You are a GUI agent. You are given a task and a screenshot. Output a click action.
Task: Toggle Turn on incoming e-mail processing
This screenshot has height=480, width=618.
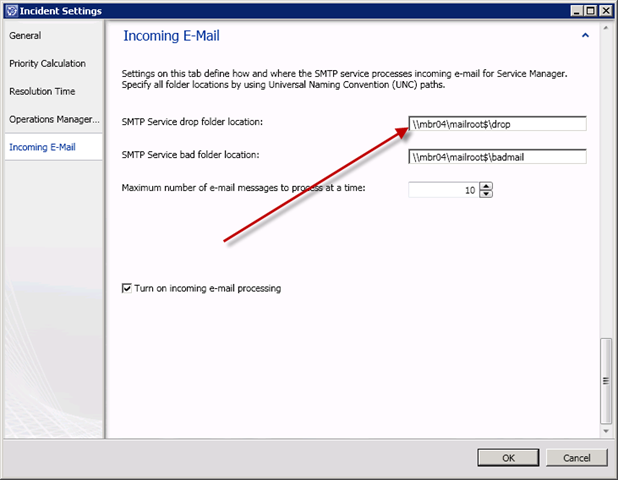(126, 288)
